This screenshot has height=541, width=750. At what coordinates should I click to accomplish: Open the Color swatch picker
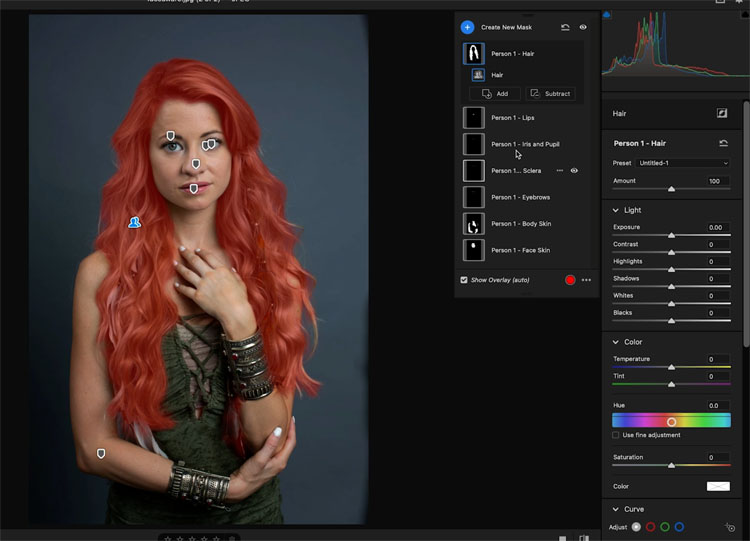coord(718,486)
